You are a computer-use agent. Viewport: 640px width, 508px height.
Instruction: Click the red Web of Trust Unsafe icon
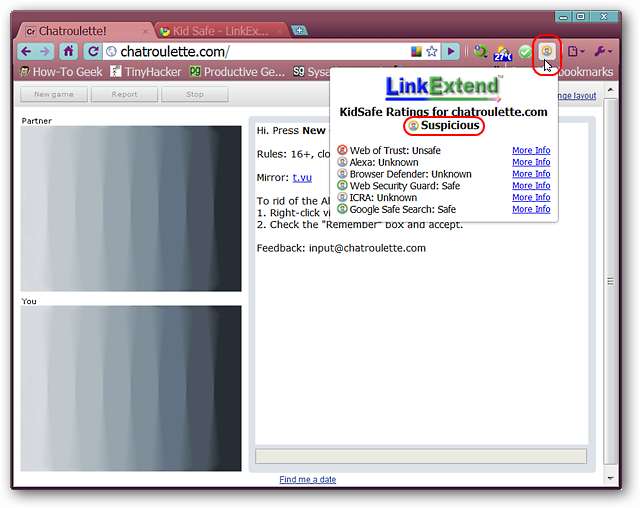pos(342,150)
